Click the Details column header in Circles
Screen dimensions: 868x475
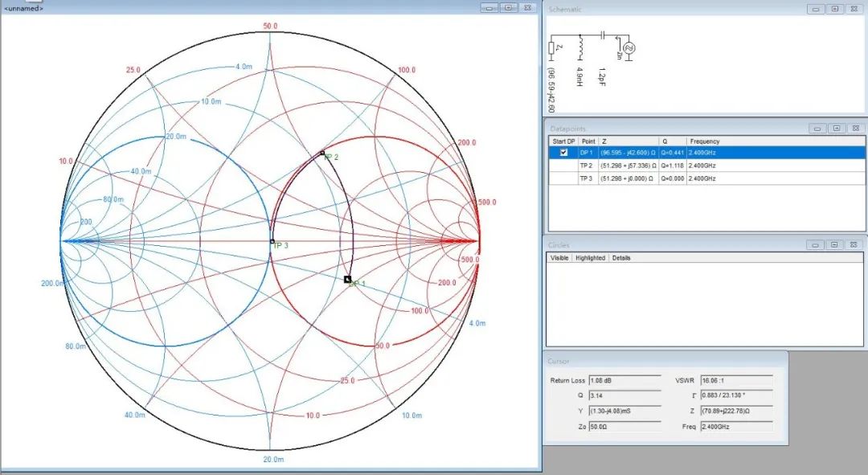pyautogui.click(x=621, y=258)
